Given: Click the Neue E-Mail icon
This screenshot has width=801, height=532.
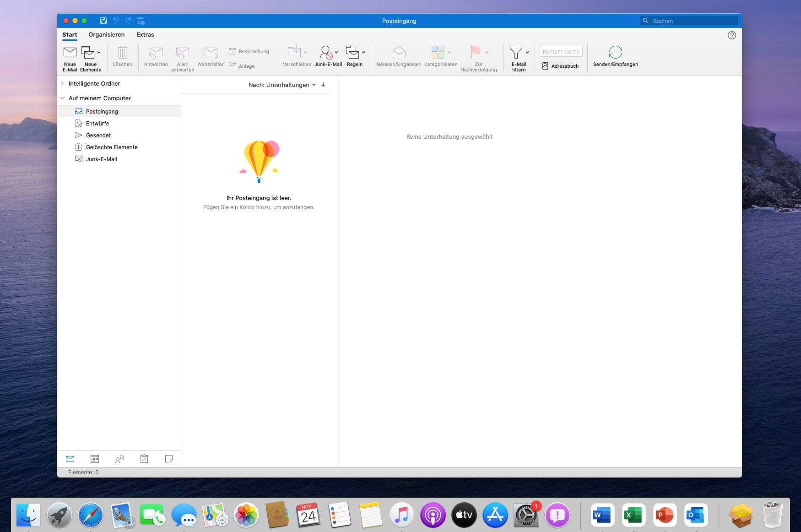Looking at the screenshot, I should coord(70,52).
